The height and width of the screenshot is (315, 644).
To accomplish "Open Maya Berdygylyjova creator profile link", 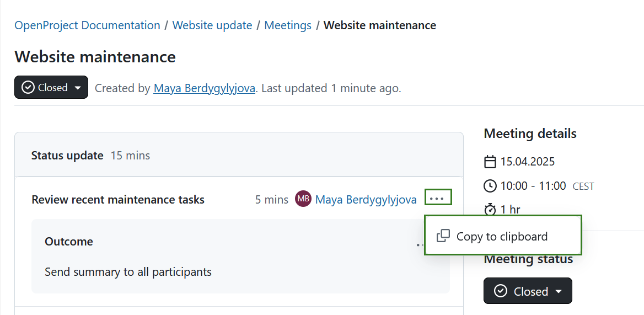I will pyautogui.click(x=205, y=88).
